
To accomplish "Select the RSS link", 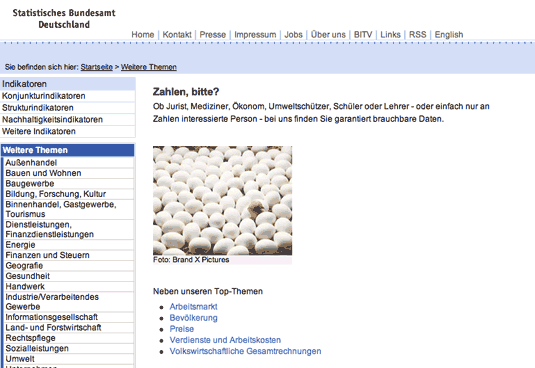I will [x=418, y=35].
